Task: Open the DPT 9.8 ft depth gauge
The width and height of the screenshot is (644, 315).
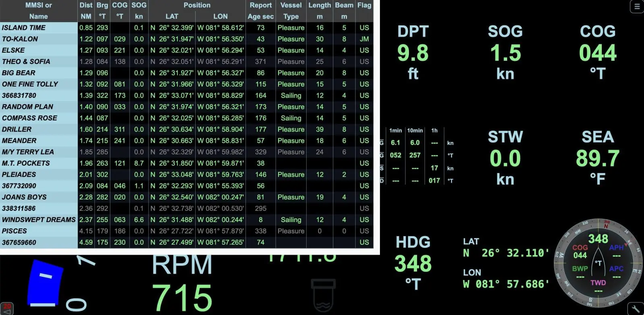Action: [413, 53]
